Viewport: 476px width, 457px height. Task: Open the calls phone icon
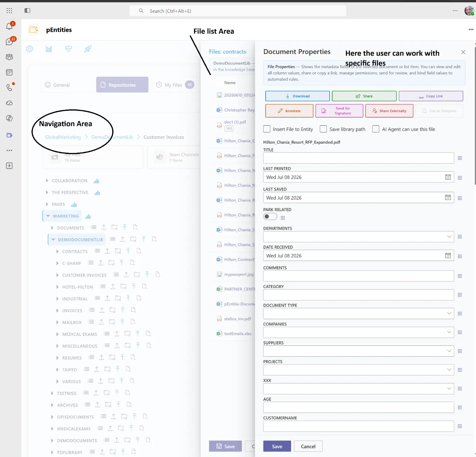coord(9,87)
